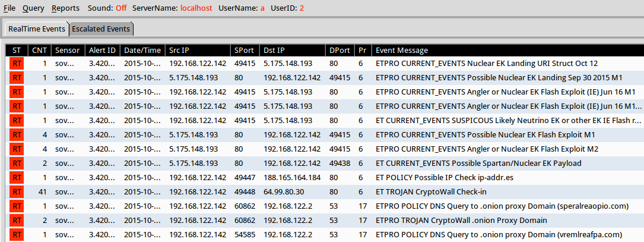Click RT status of CryptoWall Check-in alert
Viewport: 644px width, 242px height.
(17, 191)
